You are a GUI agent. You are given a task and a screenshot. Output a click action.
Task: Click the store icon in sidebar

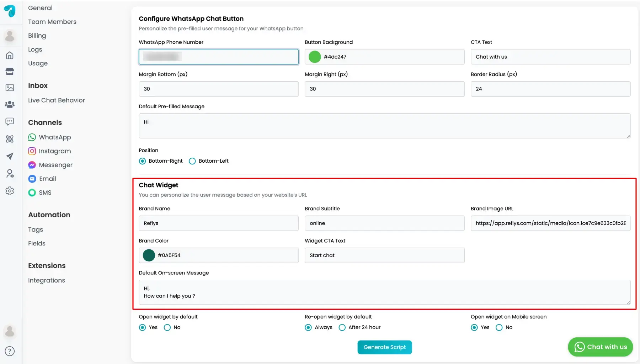[x=10, y=71]
